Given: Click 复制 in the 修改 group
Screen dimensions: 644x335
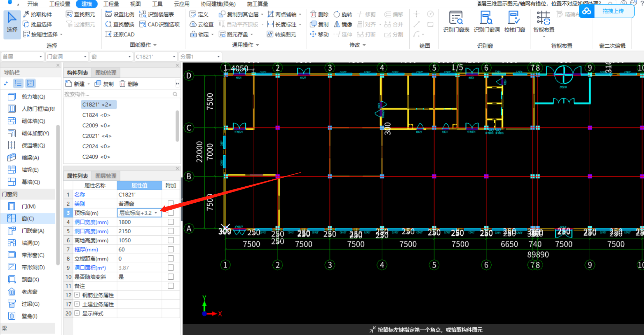Looking at the screenshot, I should (x=319, y=24).
